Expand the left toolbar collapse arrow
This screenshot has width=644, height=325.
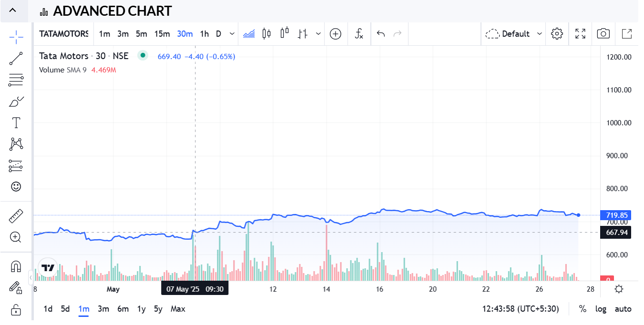[x=31, y=277]
